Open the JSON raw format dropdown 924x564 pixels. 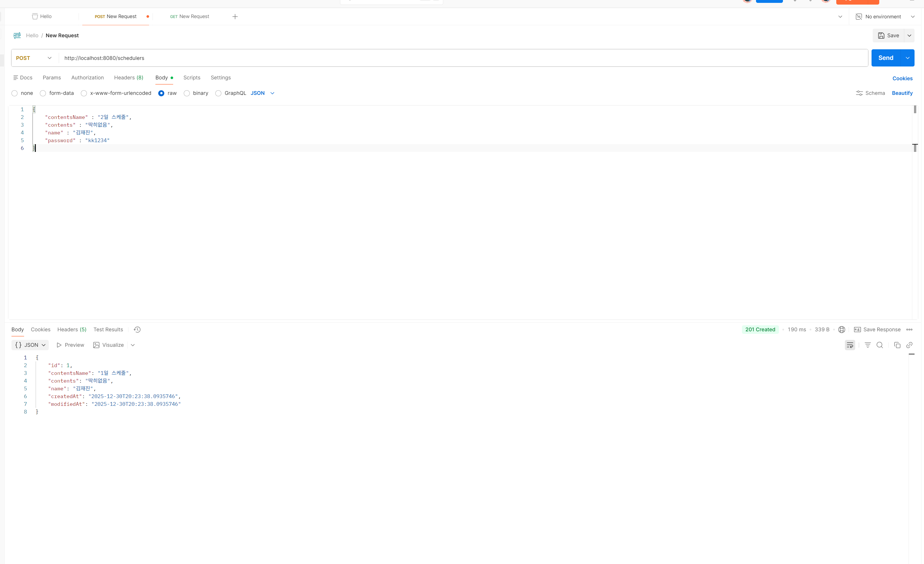tap(263, 93)
